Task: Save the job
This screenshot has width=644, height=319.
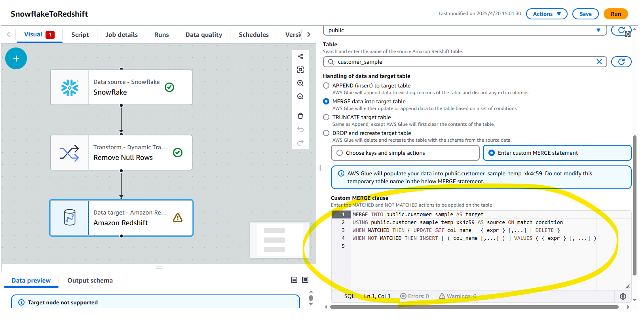Action: point(585,14)
